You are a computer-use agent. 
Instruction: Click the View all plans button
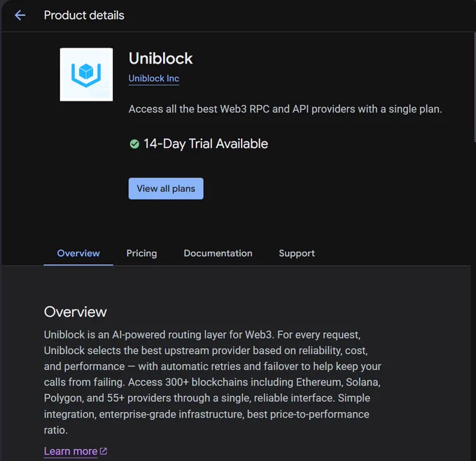[x=166, y=189]
